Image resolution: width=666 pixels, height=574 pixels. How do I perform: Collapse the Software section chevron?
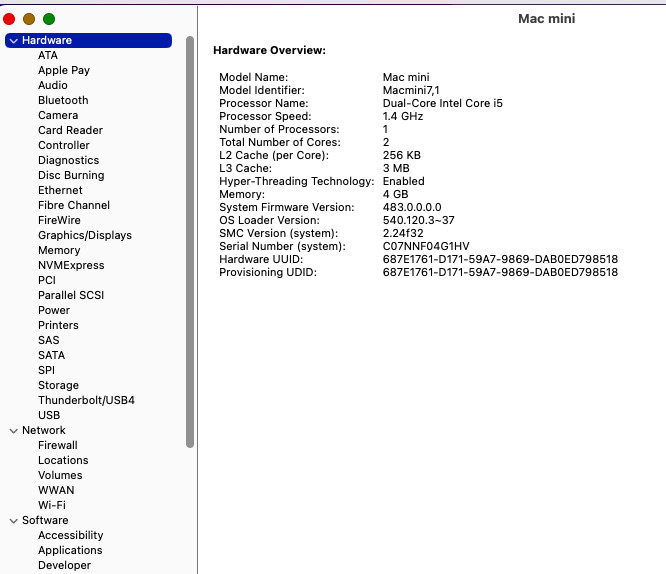point(14,521)
